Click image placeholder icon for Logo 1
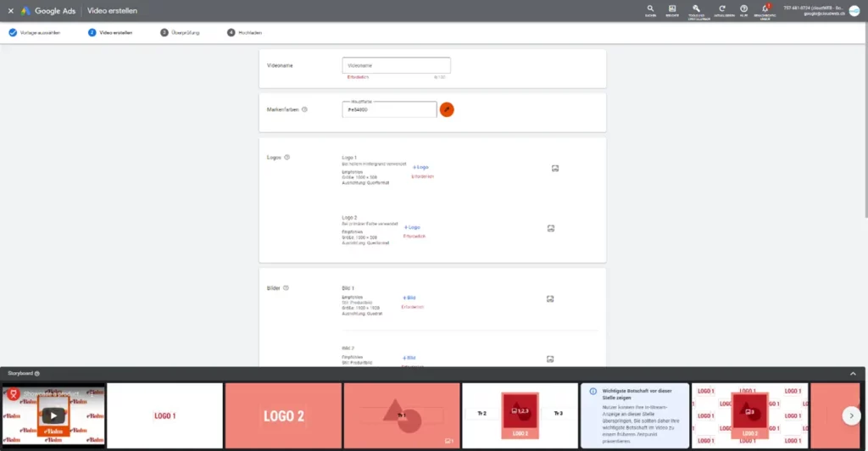Image resolution: width=868 pixels, height=451 pixels. tap(554, 169)
